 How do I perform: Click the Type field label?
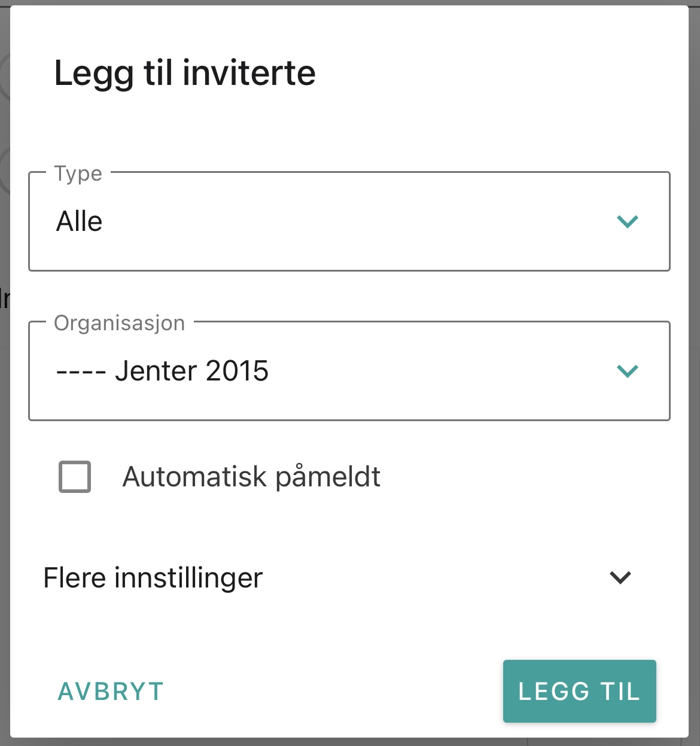78,173
